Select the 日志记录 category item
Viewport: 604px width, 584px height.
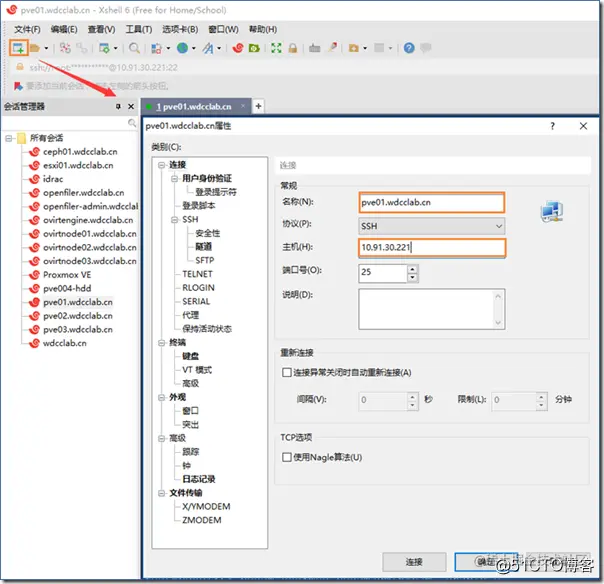[199, 479]
